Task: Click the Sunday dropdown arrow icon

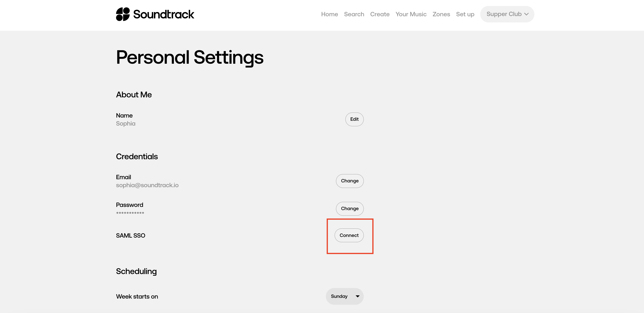Action: coord(357,297)
